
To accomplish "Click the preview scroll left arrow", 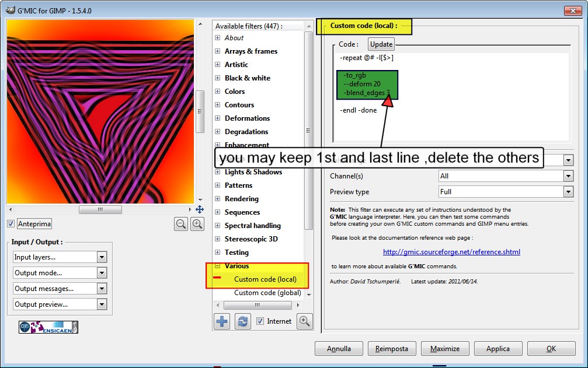I will tap(11, 209).
